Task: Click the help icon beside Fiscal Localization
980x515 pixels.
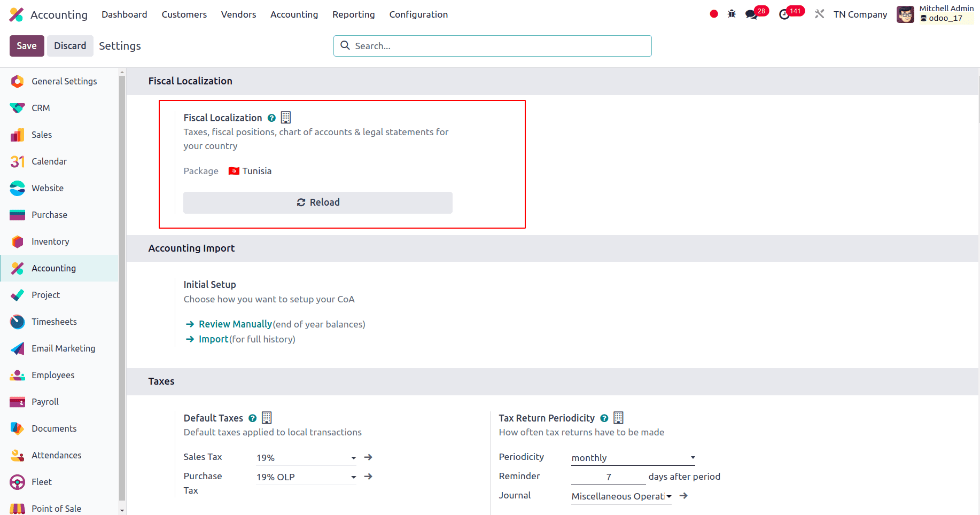Action: tap(271, 118)
